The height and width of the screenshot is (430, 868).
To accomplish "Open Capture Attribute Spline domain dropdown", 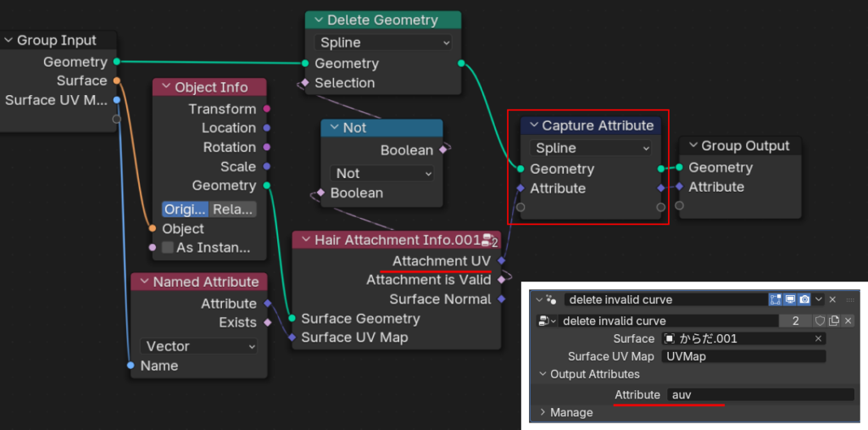I will 590,148.
